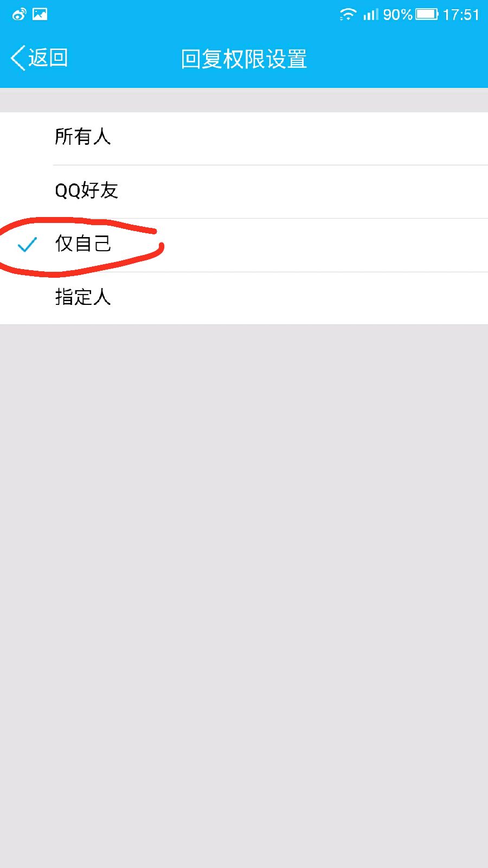Go back using the 返回 label
The width and height of the screenshot is (488, 868).
click(x=48, y=58)
